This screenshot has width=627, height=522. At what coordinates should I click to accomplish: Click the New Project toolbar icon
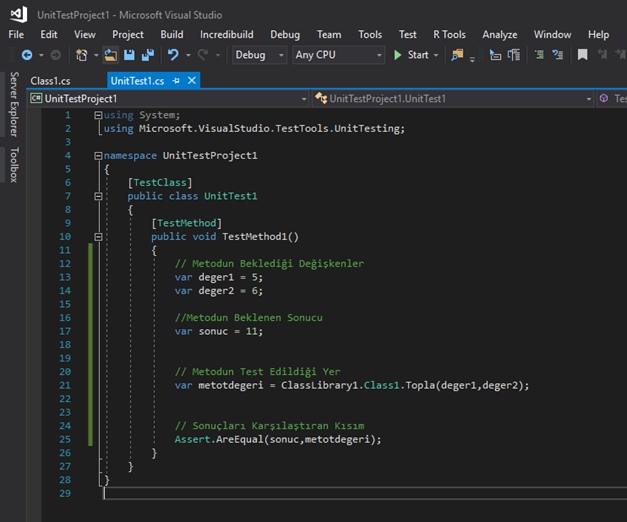point(82,55)
